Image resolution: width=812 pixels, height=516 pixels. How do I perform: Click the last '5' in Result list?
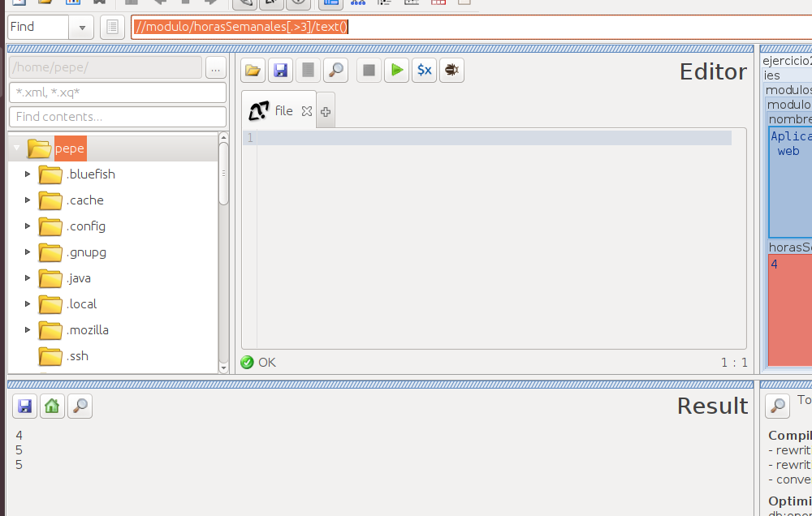pyautogui.click(x=19, y=465)
